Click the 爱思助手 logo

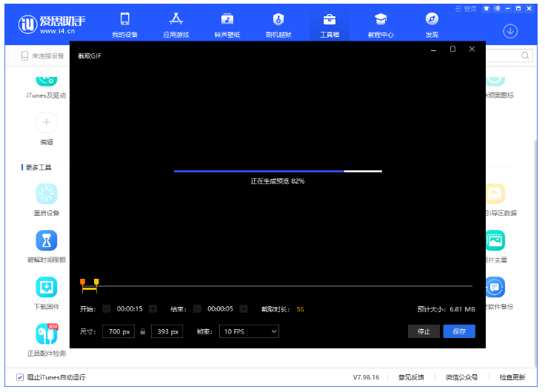tap(51, 24)
